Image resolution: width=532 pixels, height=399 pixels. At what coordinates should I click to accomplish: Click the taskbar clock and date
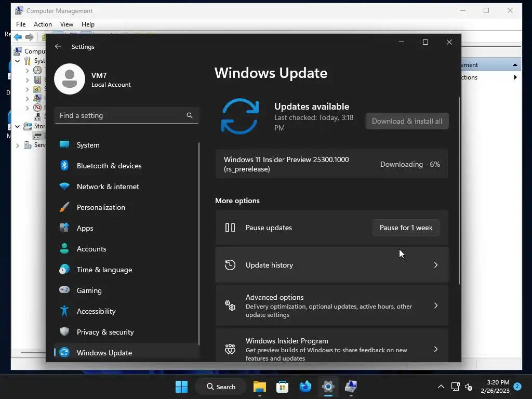tap(495, 387)
